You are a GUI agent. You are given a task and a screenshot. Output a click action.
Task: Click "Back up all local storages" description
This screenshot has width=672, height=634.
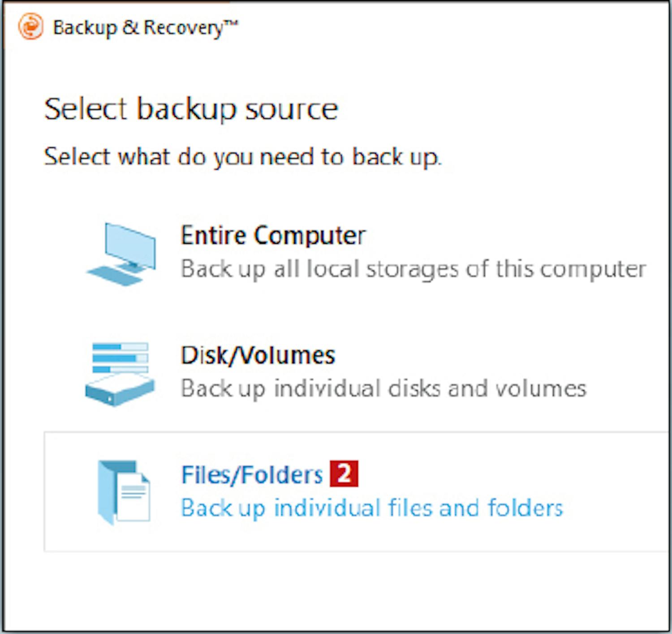[x=413, y=269]
